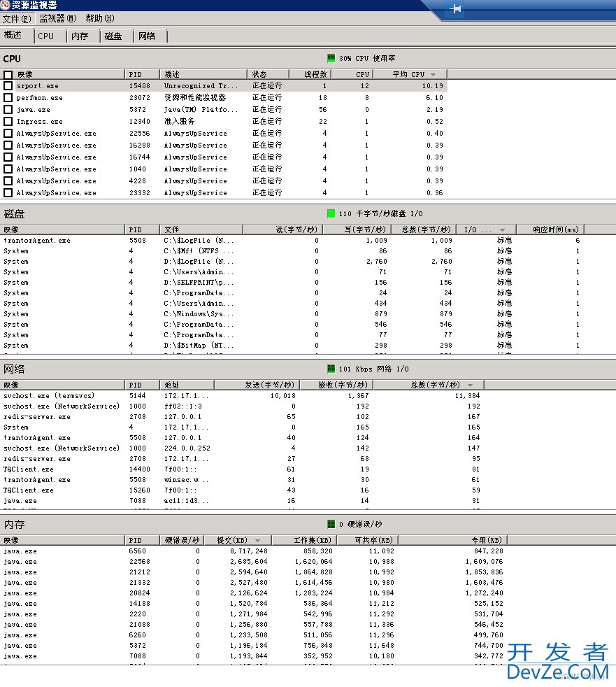The image size is (616, 687).
Task: Select redis-server.exe 127.0.0.1 network row
Action: pos(242,417)
